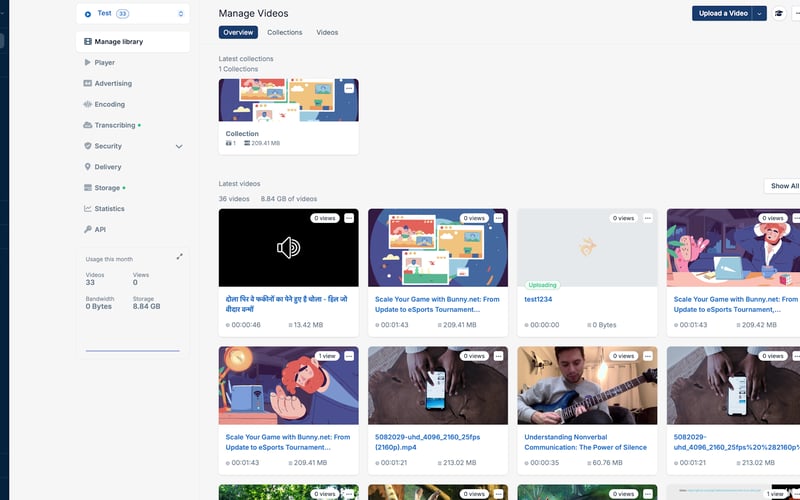Open options for Understanding Nonverbal Communication video
Screen dimensions: 800x500
pyautogui.click(x=648, y=356)
